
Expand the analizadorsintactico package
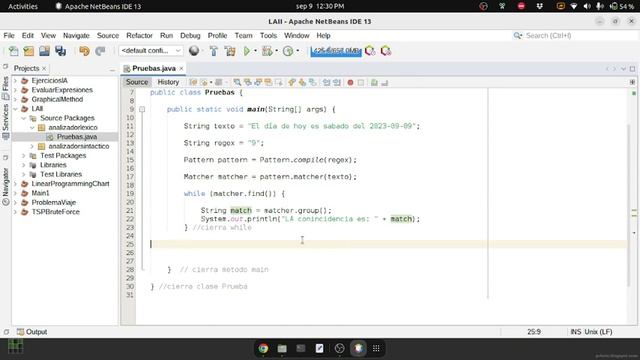[32, 146]
